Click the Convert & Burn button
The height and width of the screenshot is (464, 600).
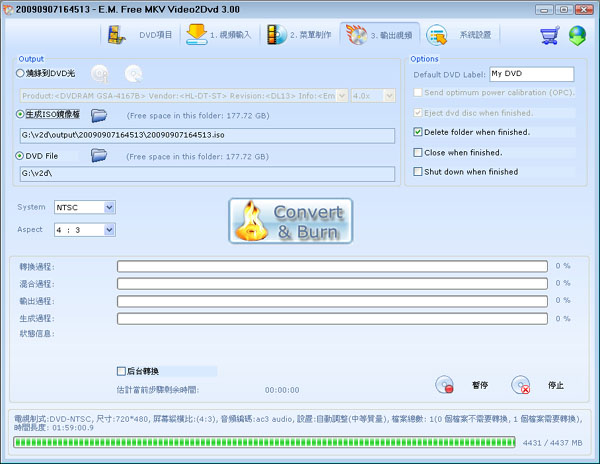(x=290, y=221)
